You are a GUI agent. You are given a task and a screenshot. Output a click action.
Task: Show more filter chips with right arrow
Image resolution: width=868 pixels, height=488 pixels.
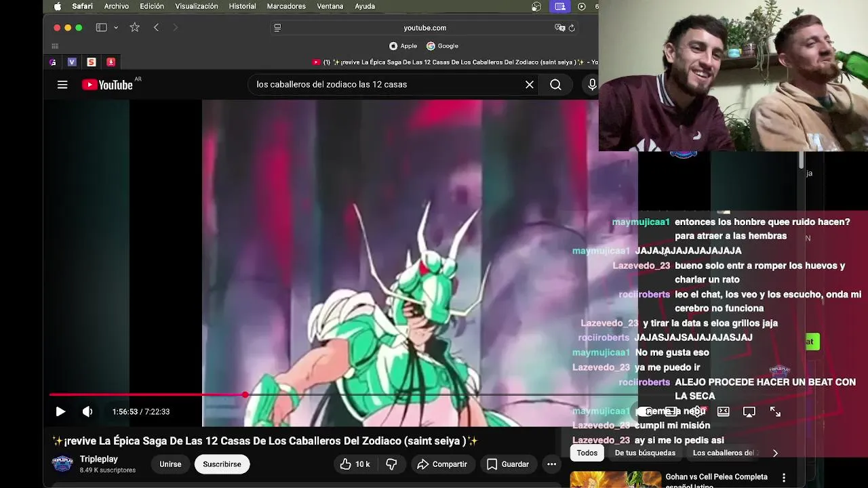pos(775,453)
